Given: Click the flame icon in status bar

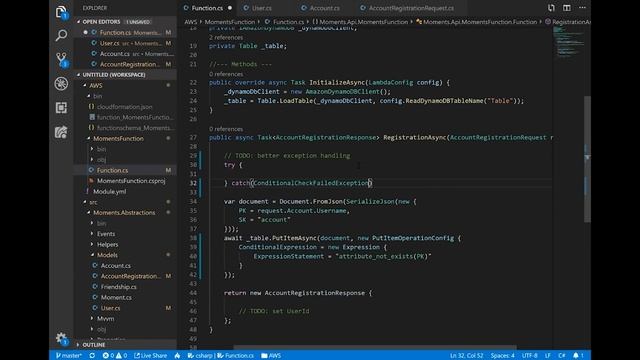Looking at the screenshot, I should pos(177,356).
